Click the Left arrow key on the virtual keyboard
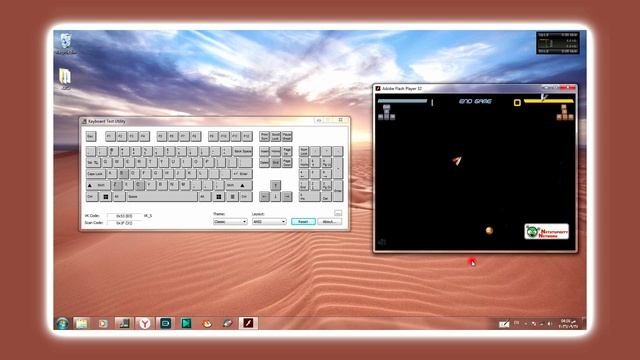 [x=264, y=197]
